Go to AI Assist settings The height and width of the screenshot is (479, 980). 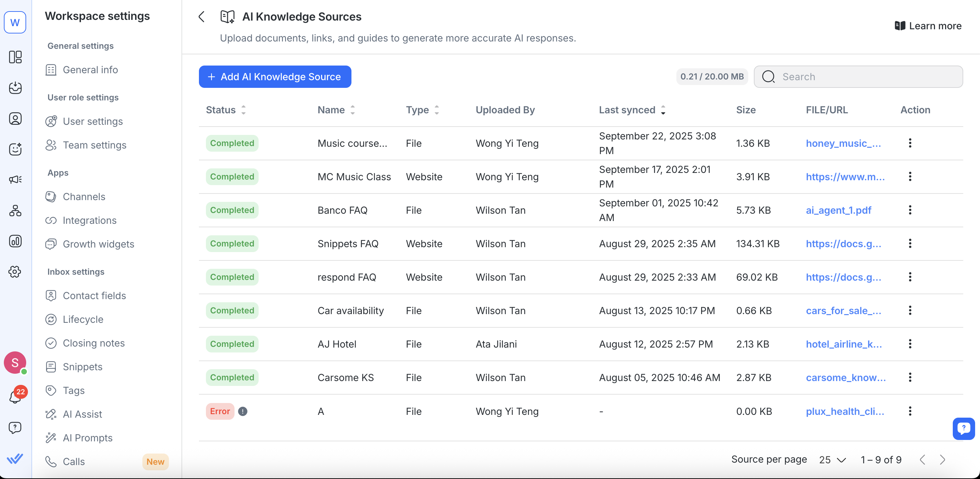point(82,414)
